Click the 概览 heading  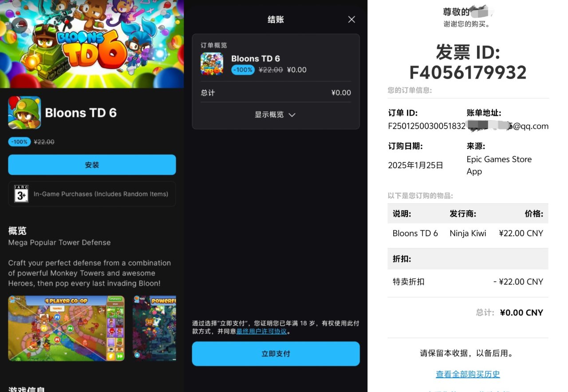pos(17,231)
